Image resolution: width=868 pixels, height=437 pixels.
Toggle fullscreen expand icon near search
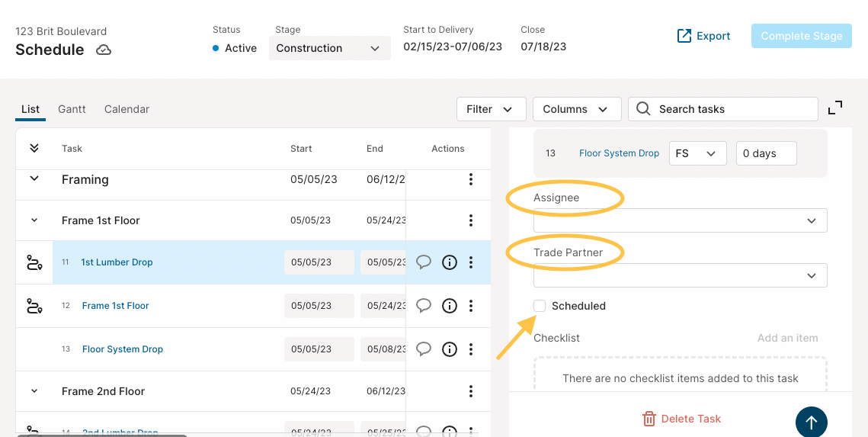click(x=835, y=108)
